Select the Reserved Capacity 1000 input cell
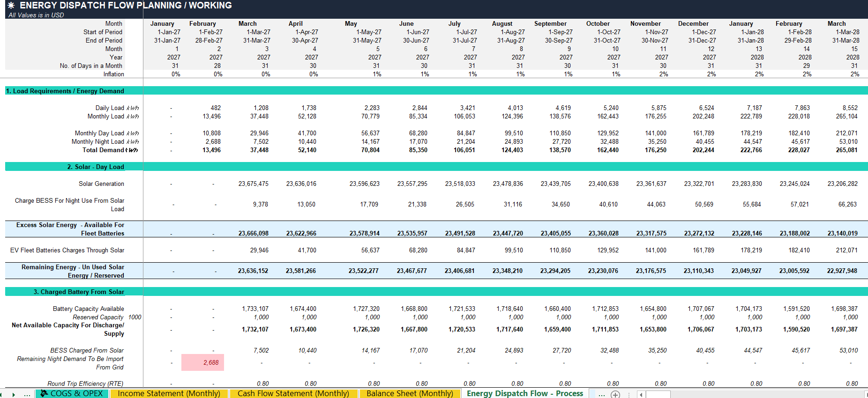 (x=135, y=317)
